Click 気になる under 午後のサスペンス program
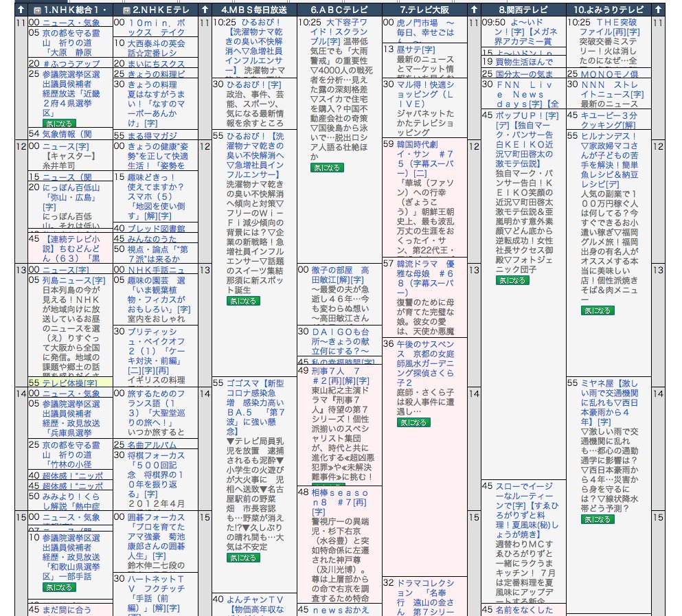The height and width of the screenshot is (616, 682). click(413, 422)
